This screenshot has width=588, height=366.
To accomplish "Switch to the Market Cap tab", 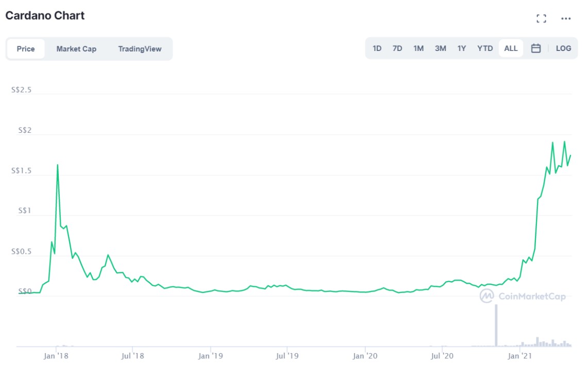I will (76, 49).
